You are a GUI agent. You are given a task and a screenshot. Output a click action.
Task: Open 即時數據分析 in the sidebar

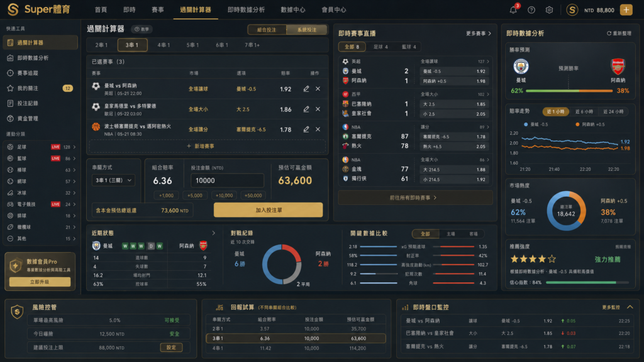click(40, 58)
